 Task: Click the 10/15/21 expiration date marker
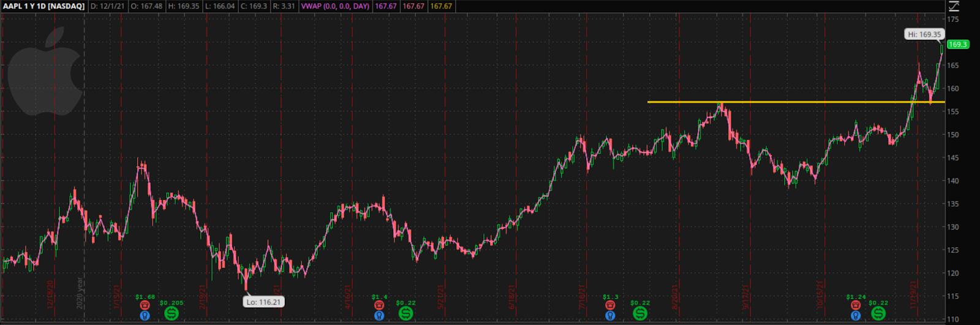click(x=819, y=295)
